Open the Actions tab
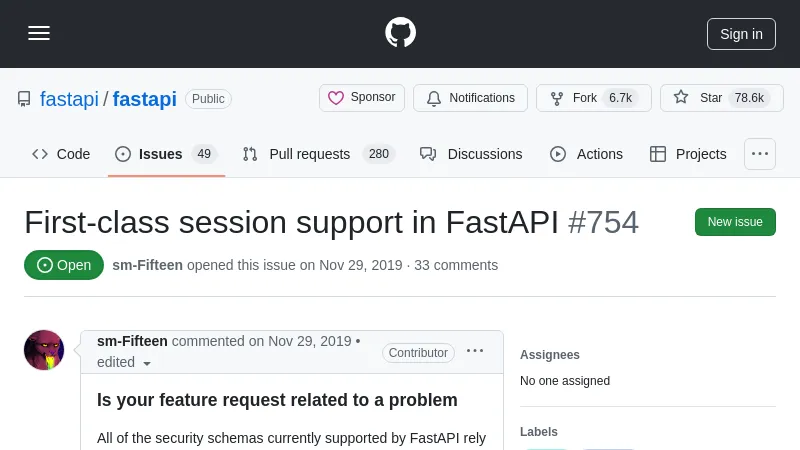Screen dimensions: 800x450 pos(586,154)
